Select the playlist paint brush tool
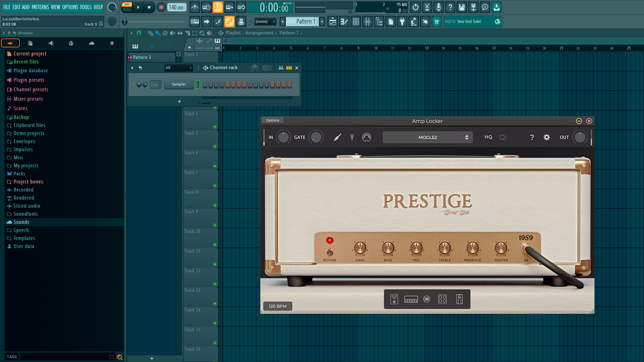Image resolution: width=644 pixels, height=362 pixels. pyautogui.click(x=157, y=33)
